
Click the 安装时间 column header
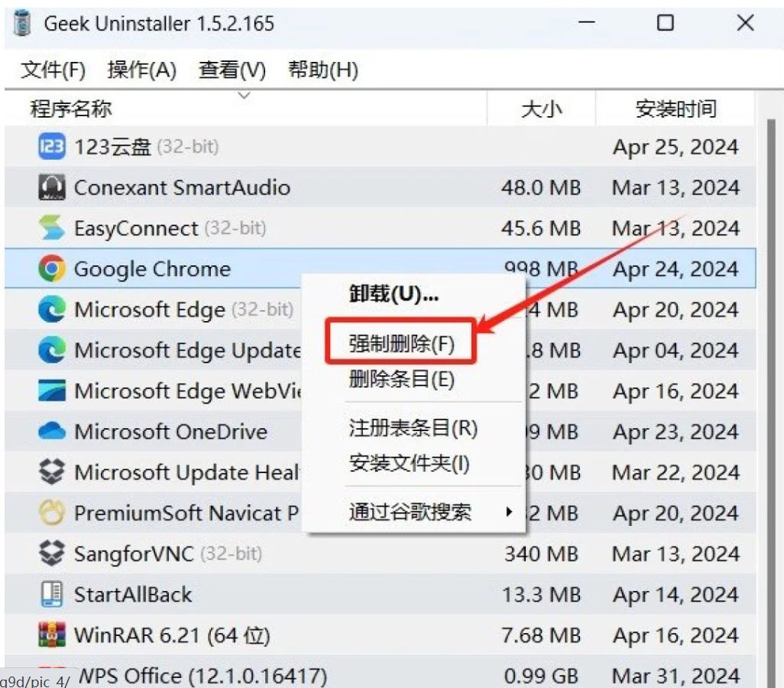[x=677, y=109]
